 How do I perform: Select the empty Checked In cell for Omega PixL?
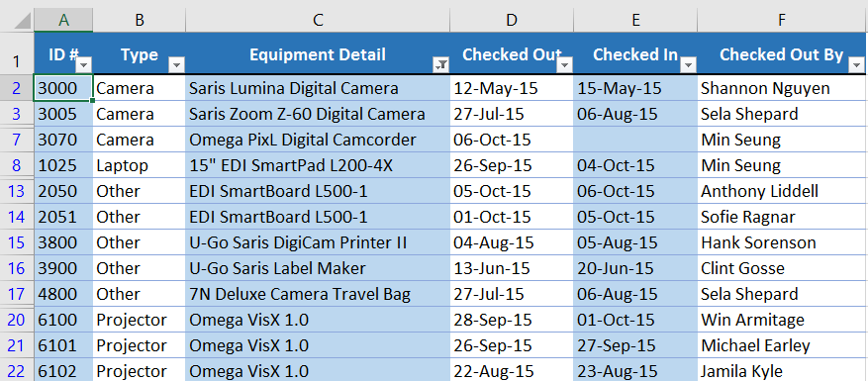(x=635, y=140)
